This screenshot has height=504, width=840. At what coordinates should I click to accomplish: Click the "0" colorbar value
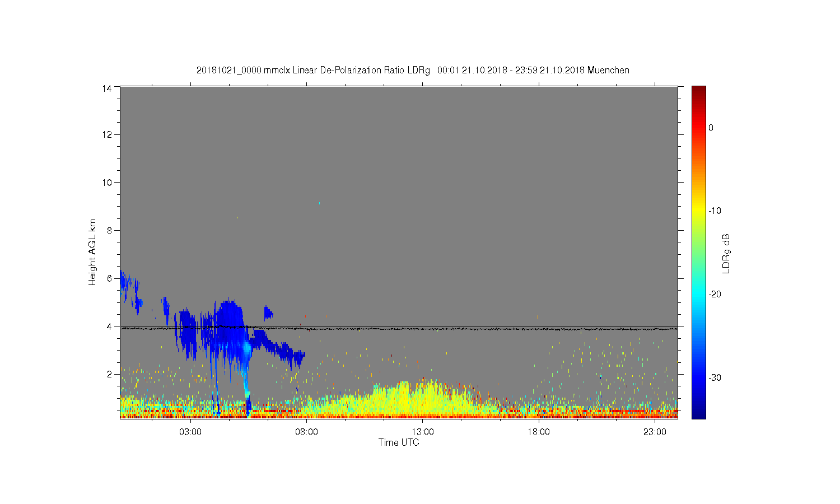[x=711, y=128]
